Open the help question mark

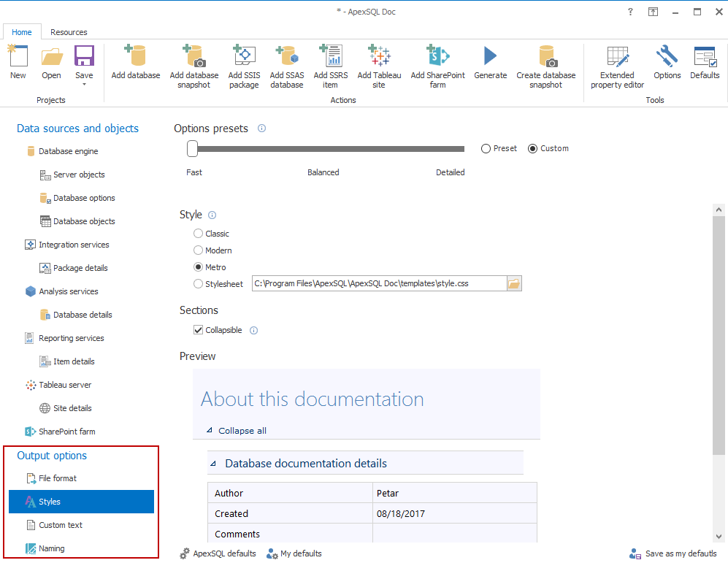[x=630, y=12]
